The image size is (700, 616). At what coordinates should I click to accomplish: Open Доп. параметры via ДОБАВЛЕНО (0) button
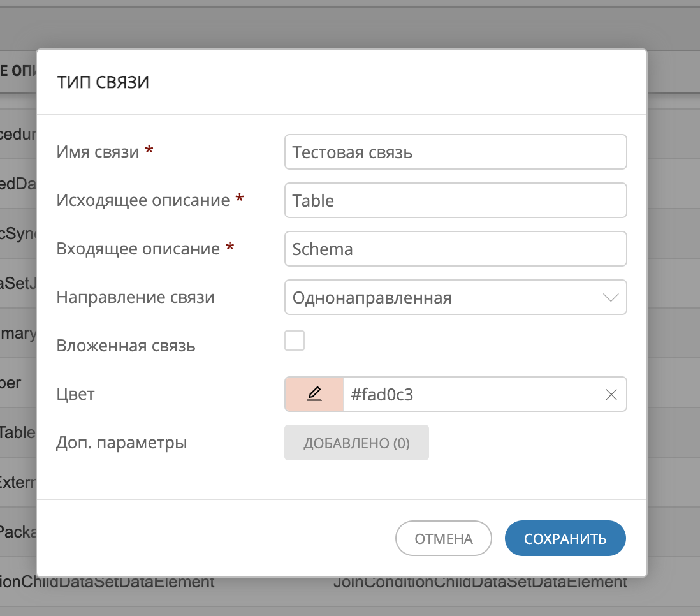tap(356, 442)
